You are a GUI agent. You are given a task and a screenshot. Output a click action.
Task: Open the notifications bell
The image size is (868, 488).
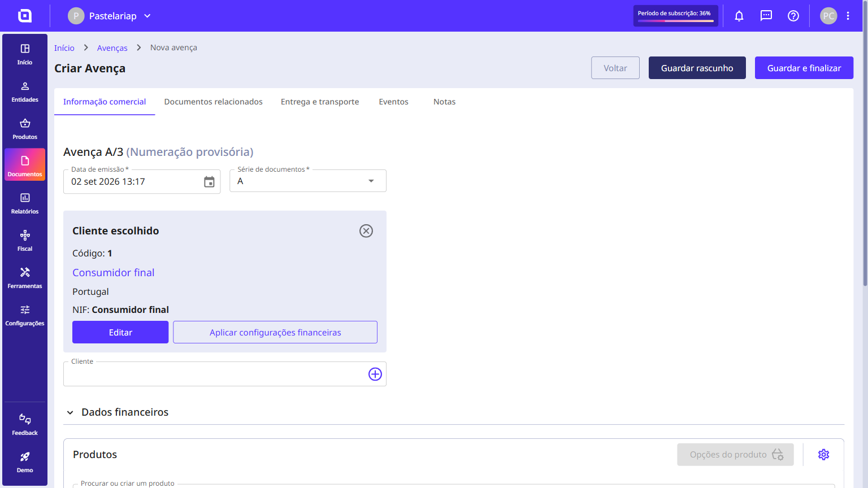click(739, 16)
